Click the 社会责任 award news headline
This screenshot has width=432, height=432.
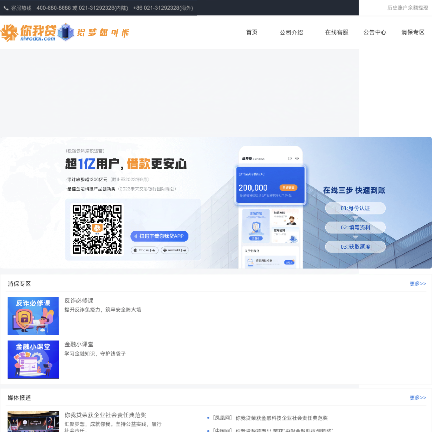coord(105,415)
